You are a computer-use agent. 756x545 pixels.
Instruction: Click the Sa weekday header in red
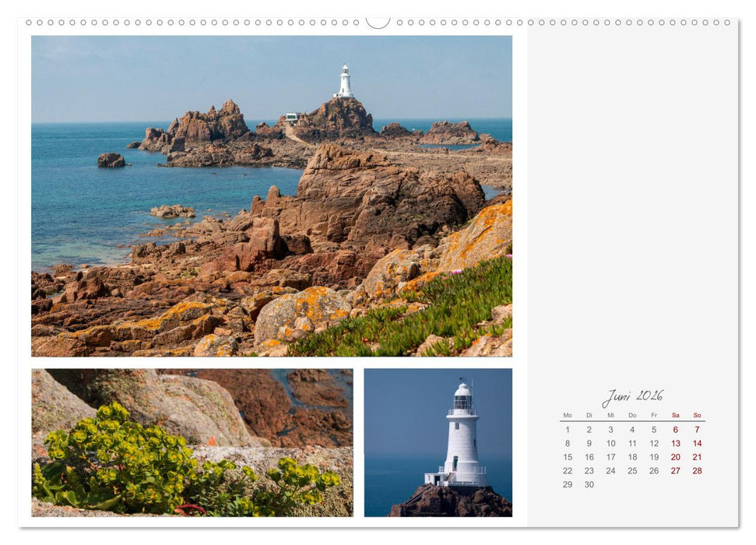(x=676, y=415)
